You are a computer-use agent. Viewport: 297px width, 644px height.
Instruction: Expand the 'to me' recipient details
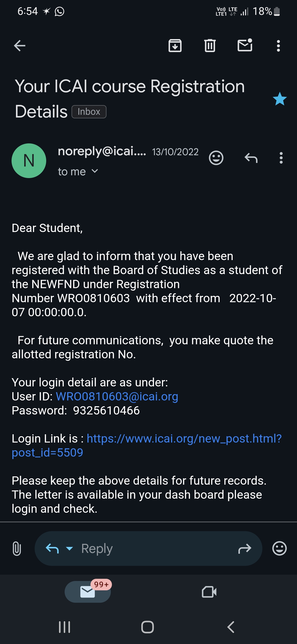(78, 172)
